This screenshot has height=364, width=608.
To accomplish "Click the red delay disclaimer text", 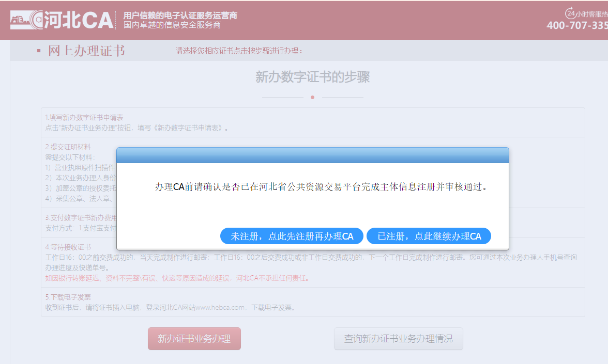I will point(178,278).
